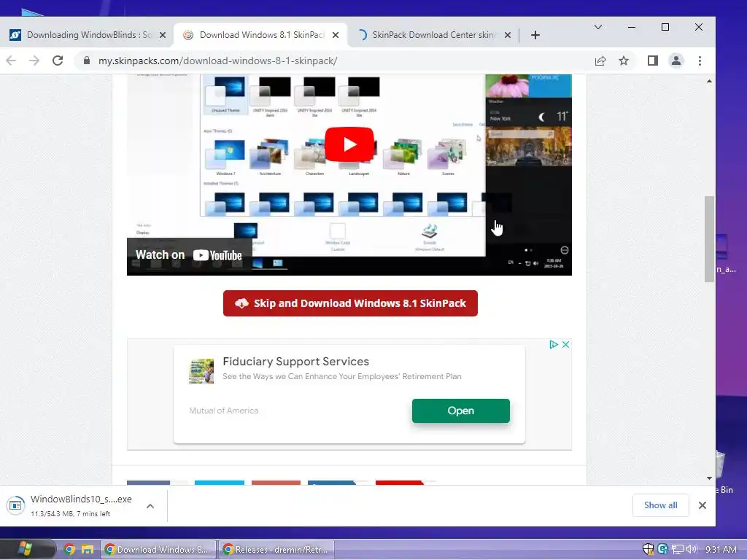Click the green Open ad button

click(461, 411)
